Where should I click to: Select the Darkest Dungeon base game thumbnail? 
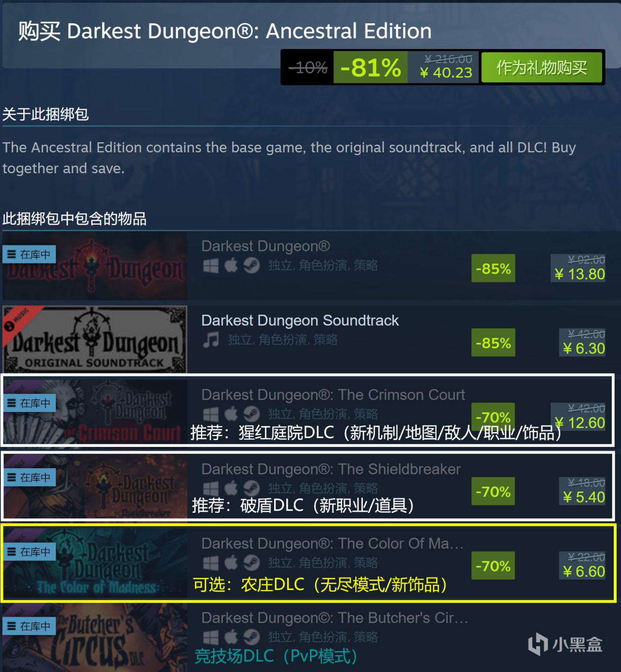pyautogui.click(x=95, y=266)
